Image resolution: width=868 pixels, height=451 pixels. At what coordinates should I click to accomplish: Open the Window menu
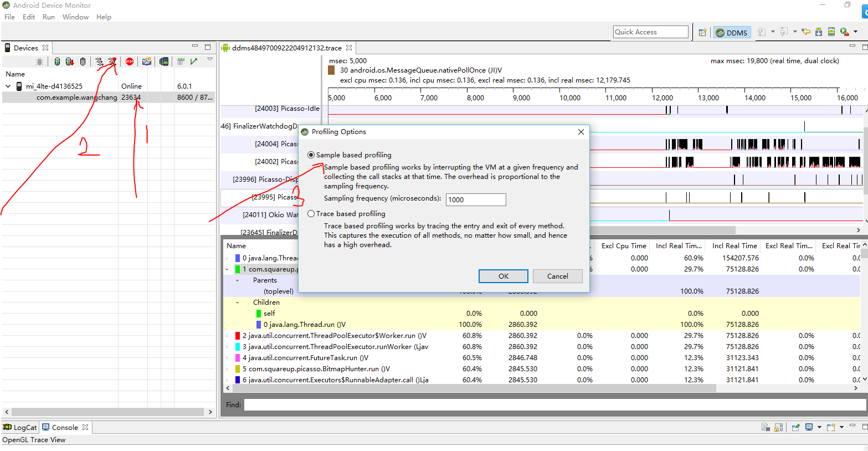(75, 17)
